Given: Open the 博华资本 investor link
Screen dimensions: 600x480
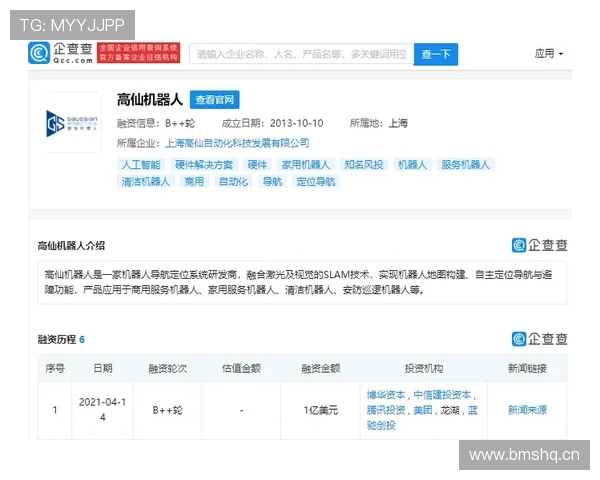Looking at the screenshot, I should pos(386,395).
